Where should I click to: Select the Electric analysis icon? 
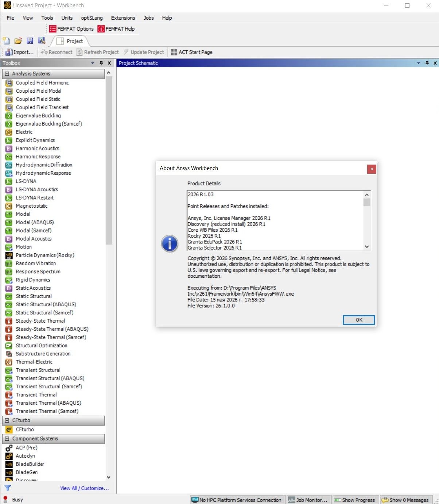point(9,132)
